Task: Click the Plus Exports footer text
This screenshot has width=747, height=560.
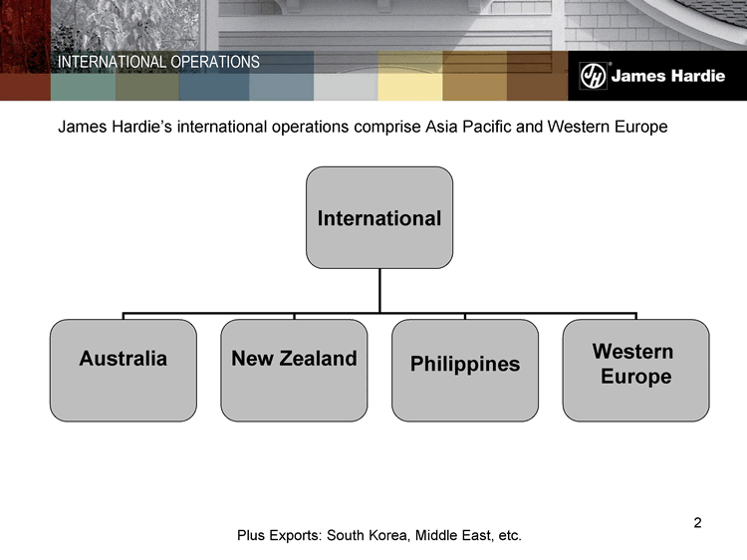Action: pyautogui.click(x=379, y=535)
